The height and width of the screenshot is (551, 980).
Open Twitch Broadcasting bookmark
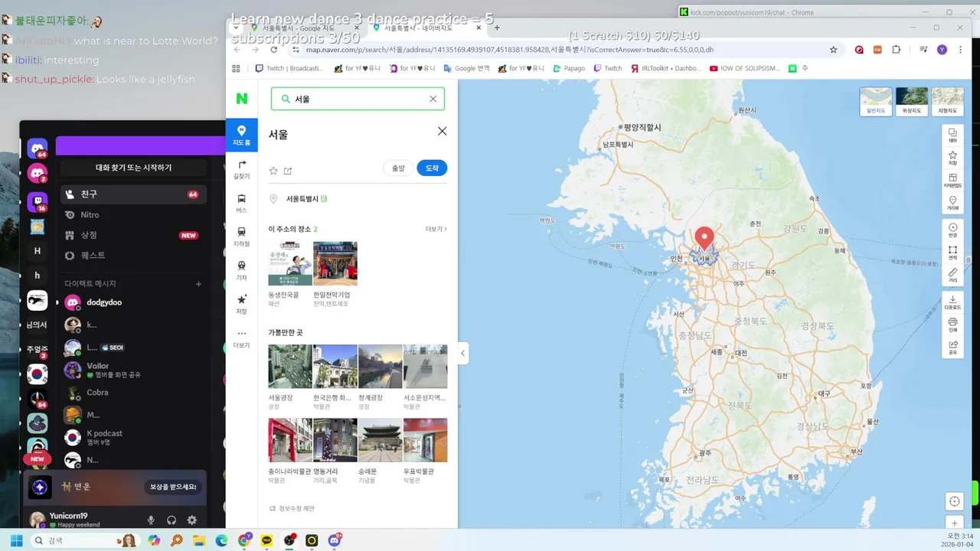(x=290, y=68)
